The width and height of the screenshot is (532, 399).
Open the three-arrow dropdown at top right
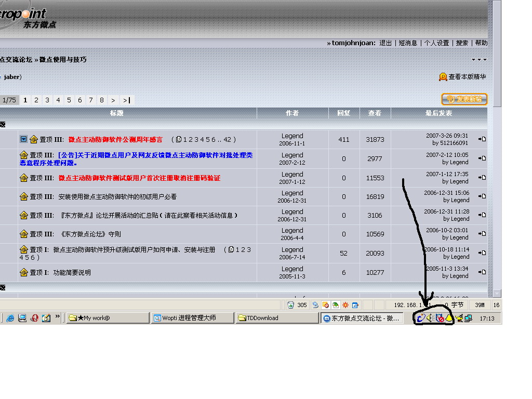pos(479,60)
